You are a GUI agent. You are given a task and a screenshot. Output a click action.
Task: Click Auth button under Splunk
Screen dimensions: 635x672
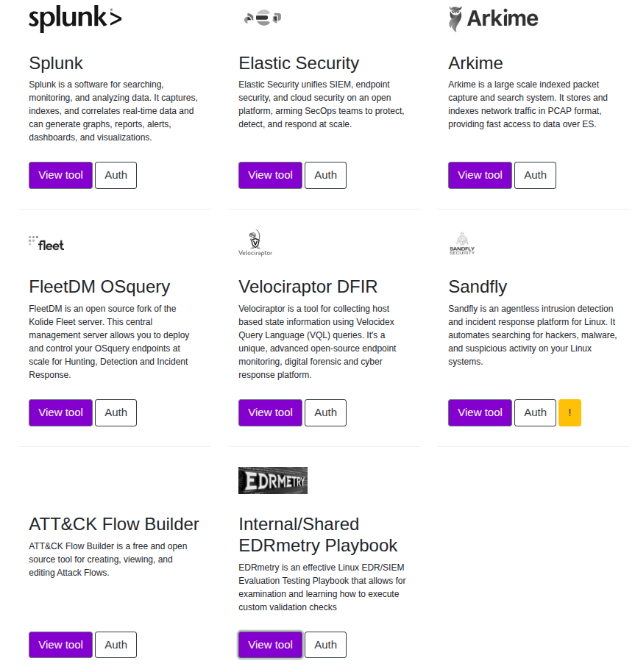pos(116,176)
